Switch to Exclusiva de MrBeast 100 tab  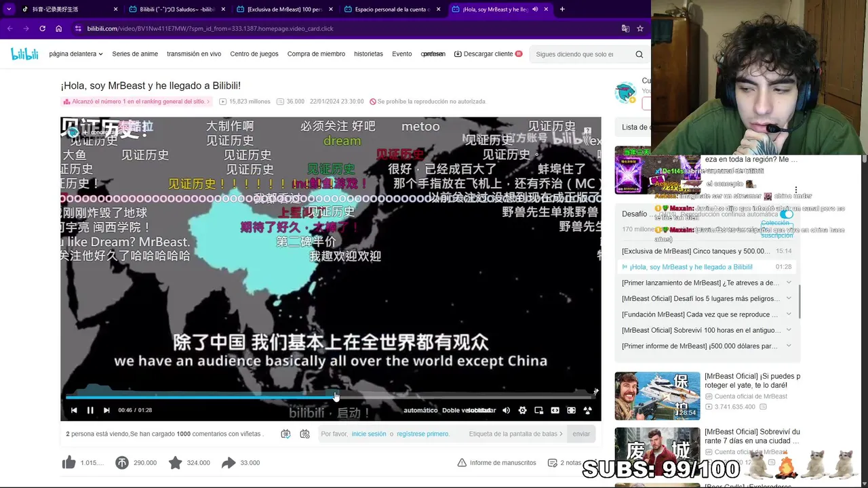pos(283,9)
